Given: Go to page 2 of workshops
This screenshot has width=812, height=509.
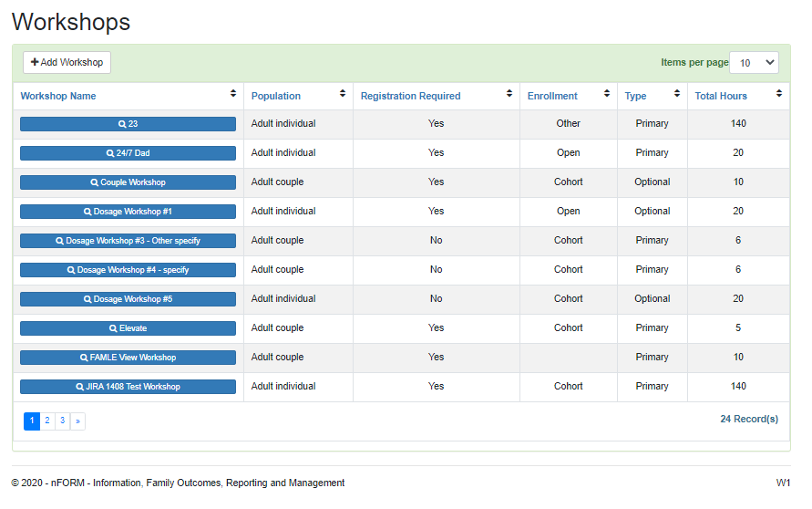Looking at the screenshot, I should point(47,421).
